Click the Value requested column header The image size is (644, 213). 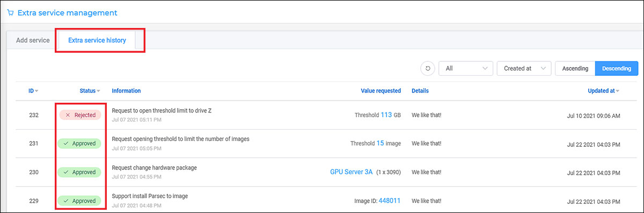381,91
